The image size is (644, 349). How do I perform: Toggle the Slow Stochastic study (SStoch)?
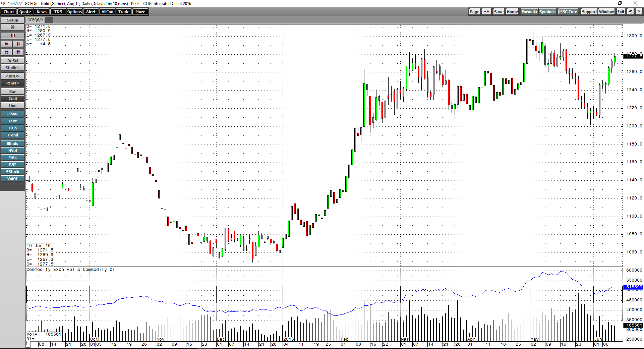[x=12, y=171]
